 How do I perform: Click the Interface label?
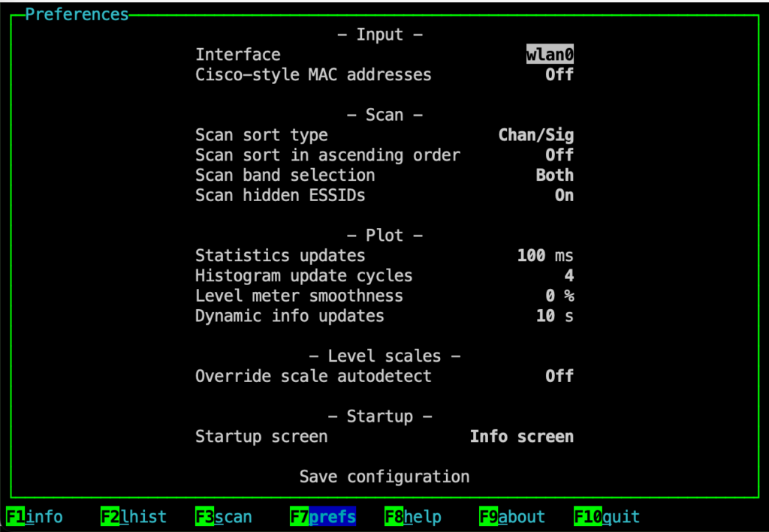click(x=238, y=54)
